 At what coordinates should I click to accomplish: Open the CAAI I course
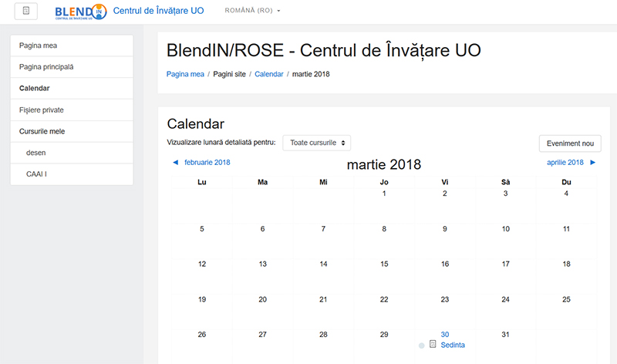(x=72, y=174)
